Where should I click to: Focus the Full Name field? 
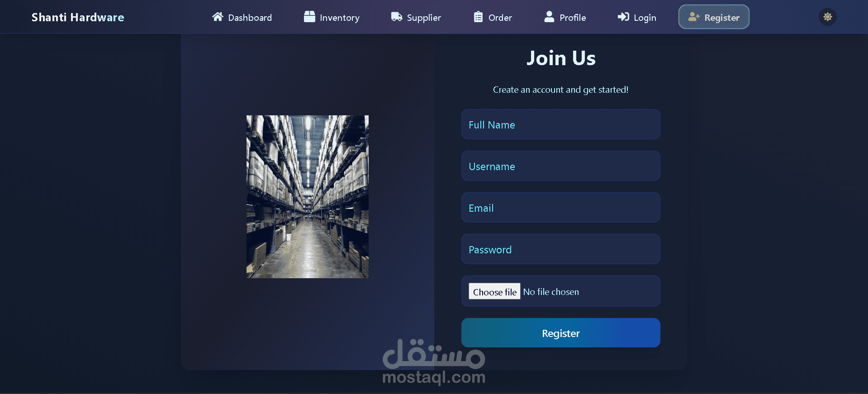(x=560, y=124)
